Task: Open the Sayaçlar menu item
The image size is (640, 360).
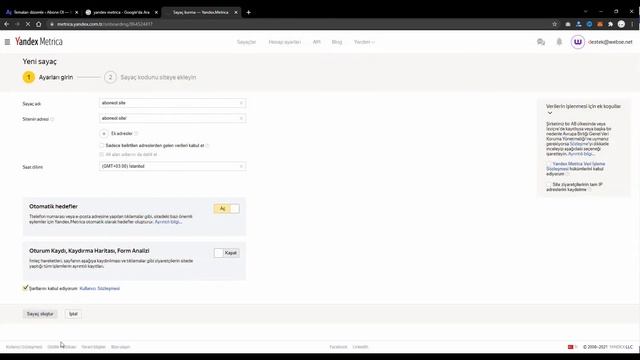Action: pyautogui.click(x=246, y=42)
